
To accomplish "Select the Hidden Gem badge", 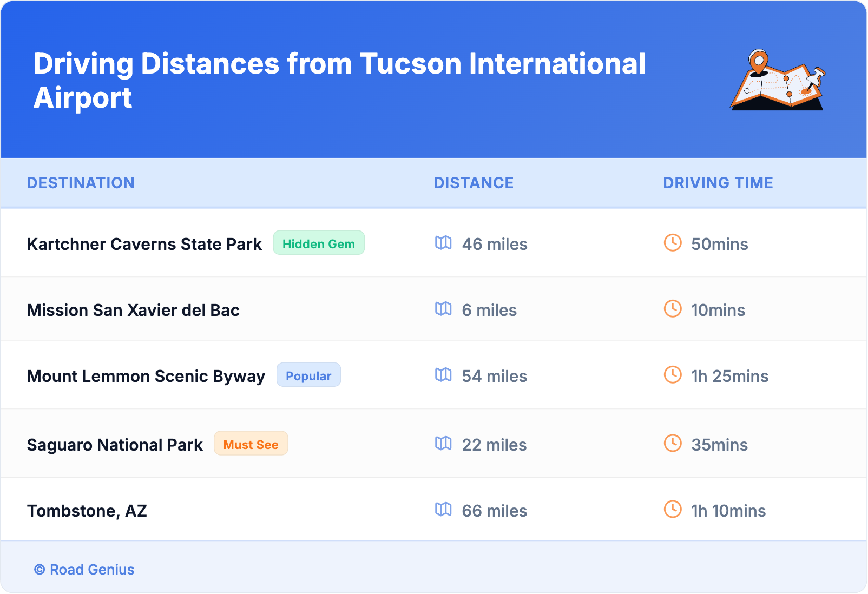I will (318, 243).
